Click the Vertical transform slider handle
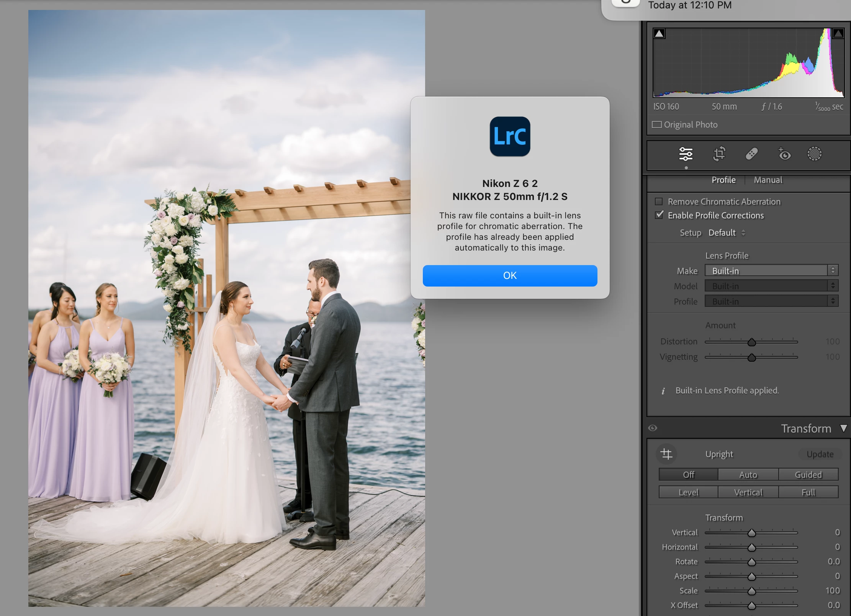Viewport: 851px width, 616px height. pyautogui.click(x=752, y=533)
